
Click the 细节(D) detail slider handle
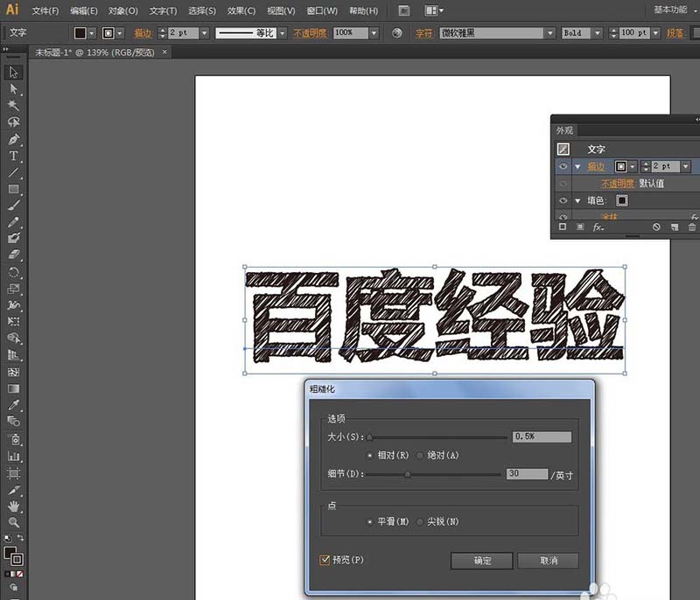(408, 475)
